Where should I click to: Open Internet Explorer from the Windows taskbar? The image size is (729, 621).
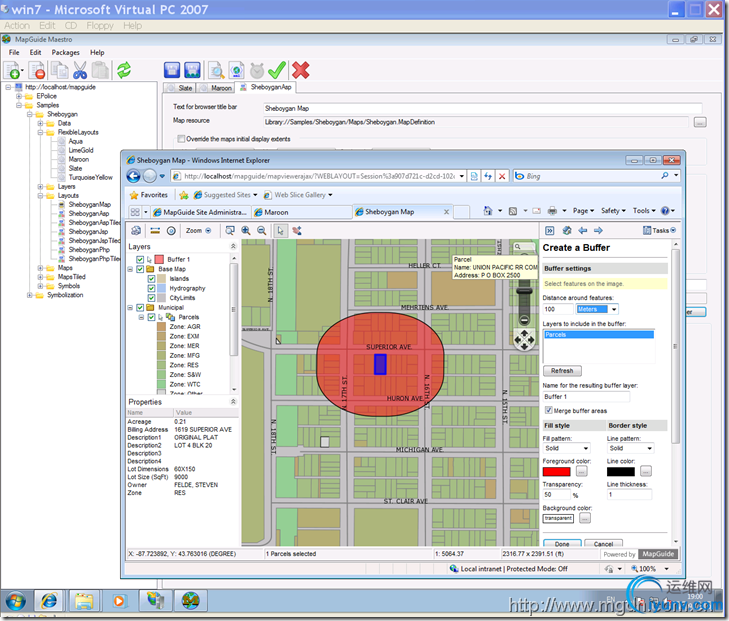coord(47,602)
